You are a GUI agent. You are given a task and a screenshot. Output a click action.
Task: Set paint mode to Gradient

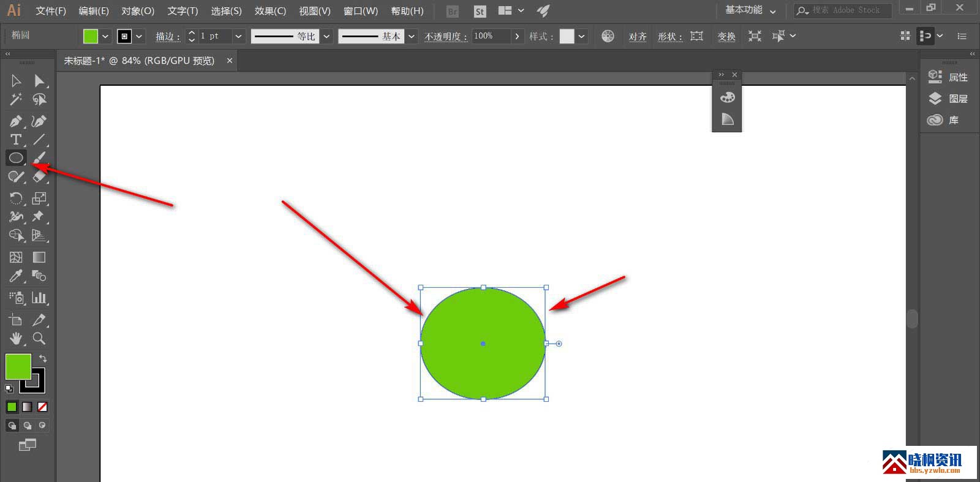tap(28, 407)
